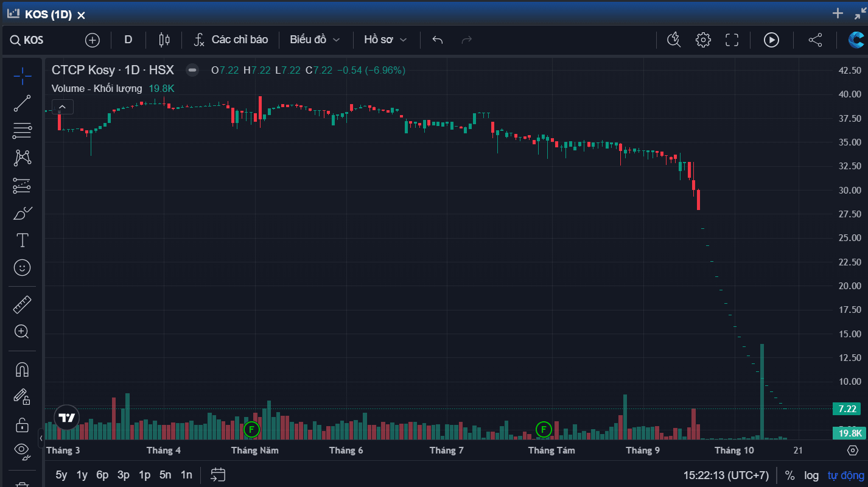Open the emoji and icons tool

23,268
